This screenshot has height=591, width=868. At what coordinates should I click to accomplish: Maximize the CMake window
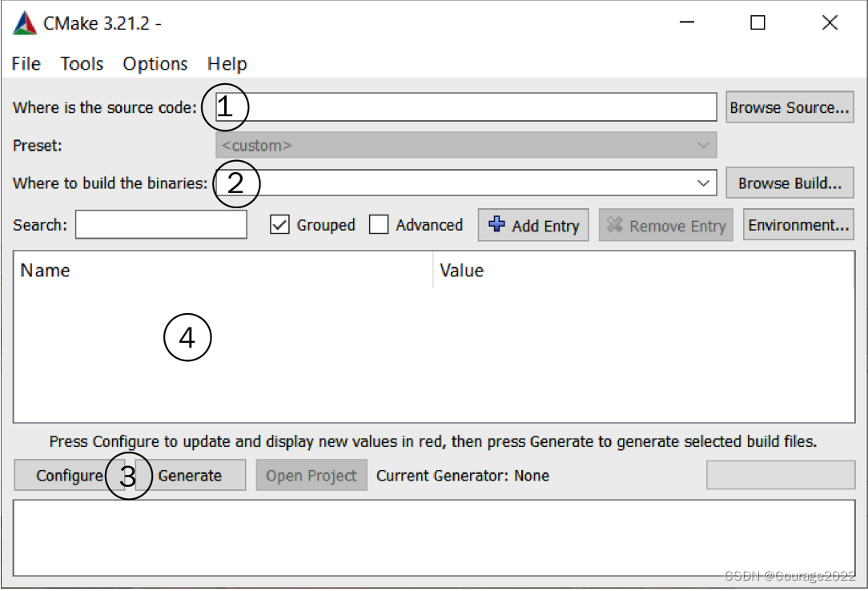coord(757,22)
